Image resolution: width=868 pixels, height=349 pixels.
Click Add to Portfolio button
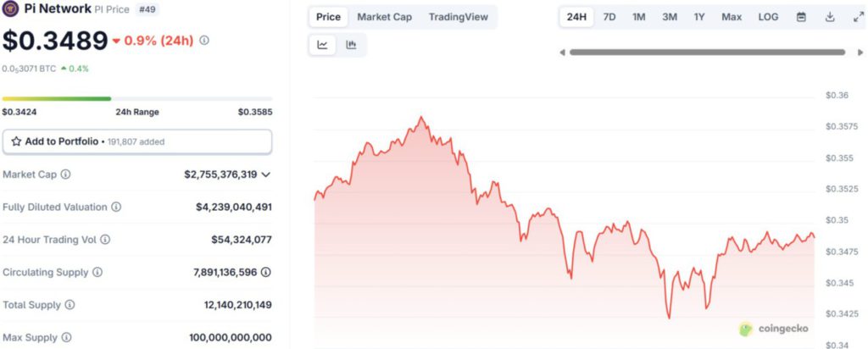(x=137, y=141)
